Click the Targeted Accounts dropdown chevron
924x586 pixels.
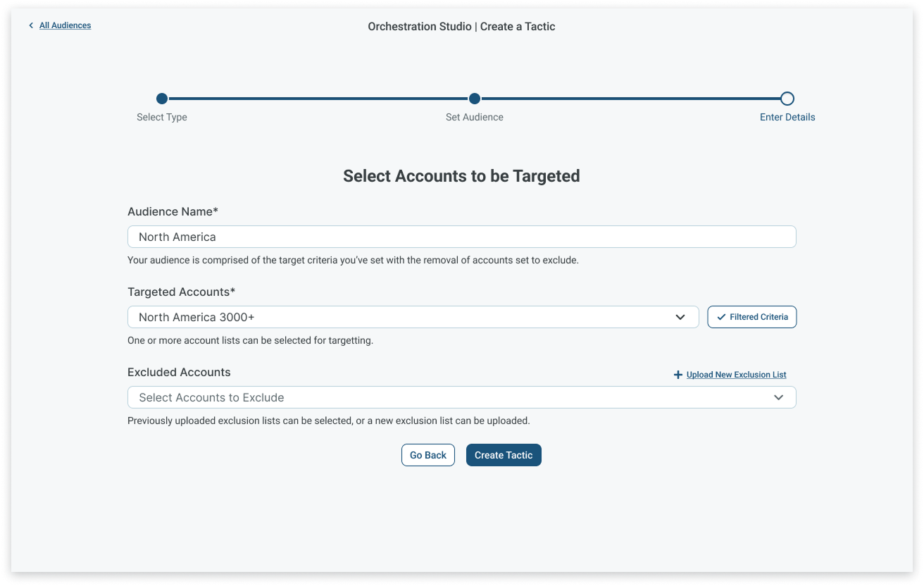click(680, 317)
